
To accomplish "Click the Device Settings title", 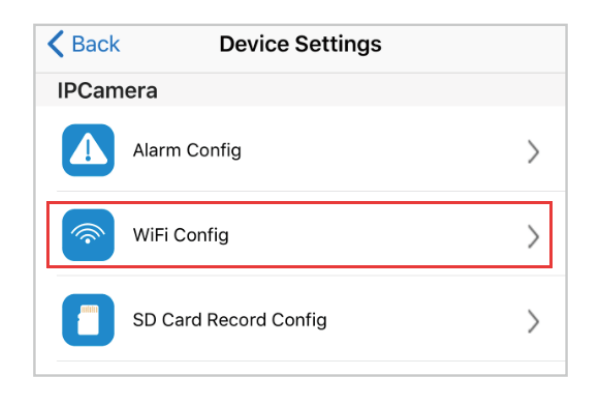I will pyautogui.click(x=300, y=44).
